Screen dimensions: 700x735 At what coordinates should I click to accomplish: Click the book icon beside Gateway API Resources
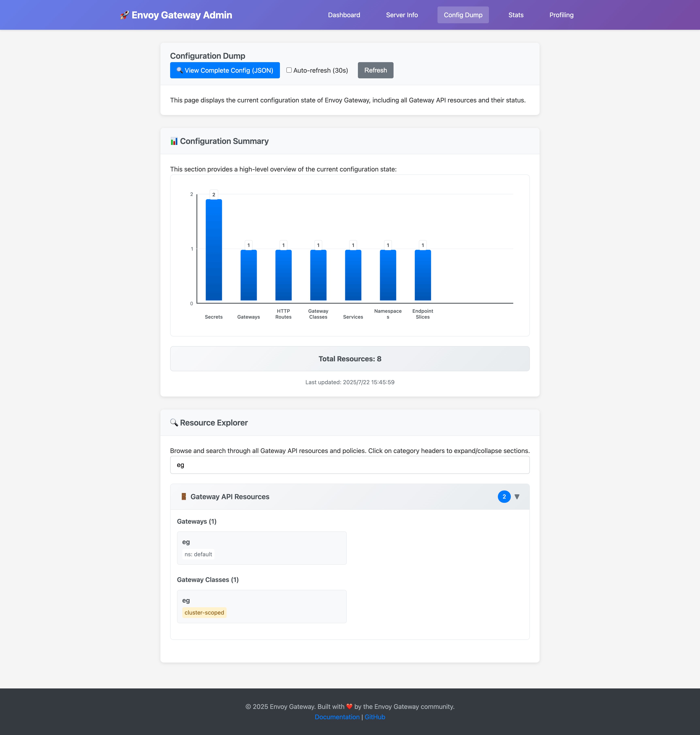click(x=184, y=496)
